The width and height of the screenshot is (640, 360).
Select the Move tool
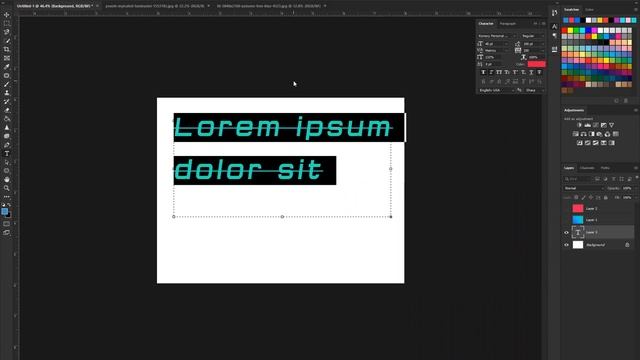7,15
